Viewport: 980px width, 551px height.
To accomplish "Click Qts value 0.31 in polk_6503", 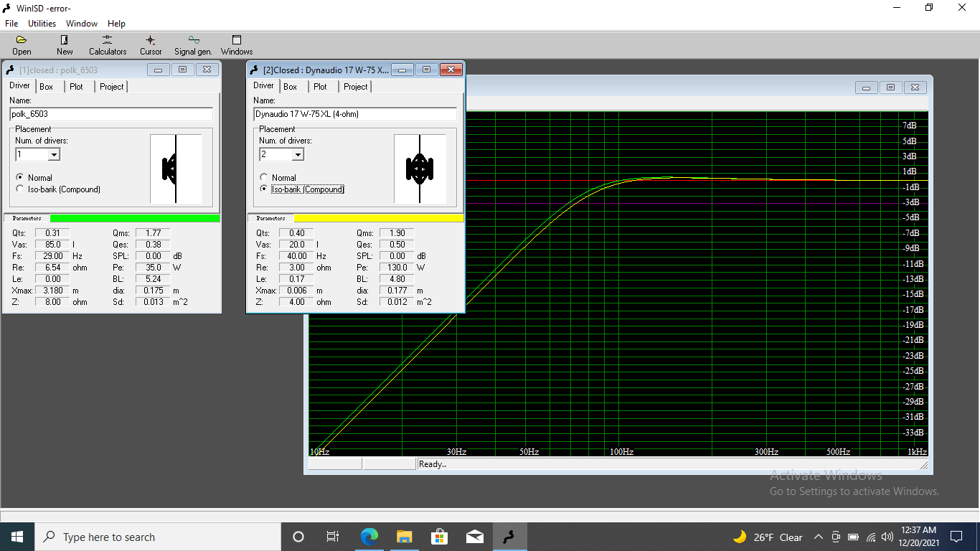I will click(x=52, y=233).
